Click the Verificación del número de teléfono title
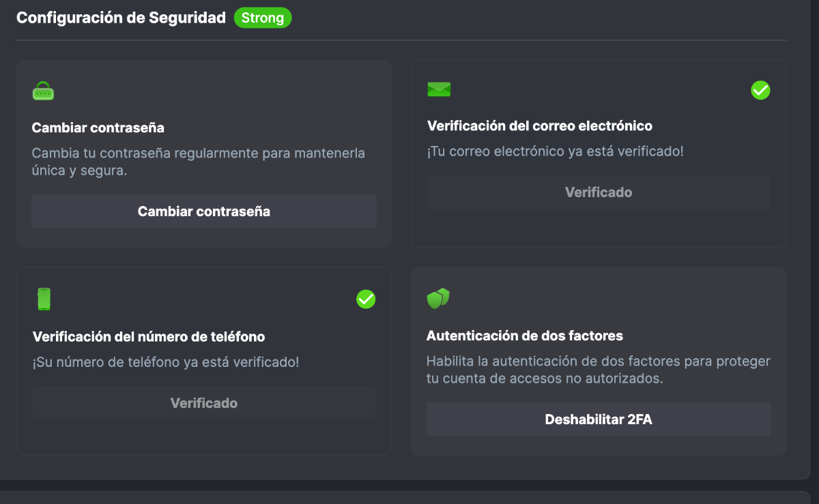This screenshot has height=504, width=819. pyautogui.click(x=149, y=336)
